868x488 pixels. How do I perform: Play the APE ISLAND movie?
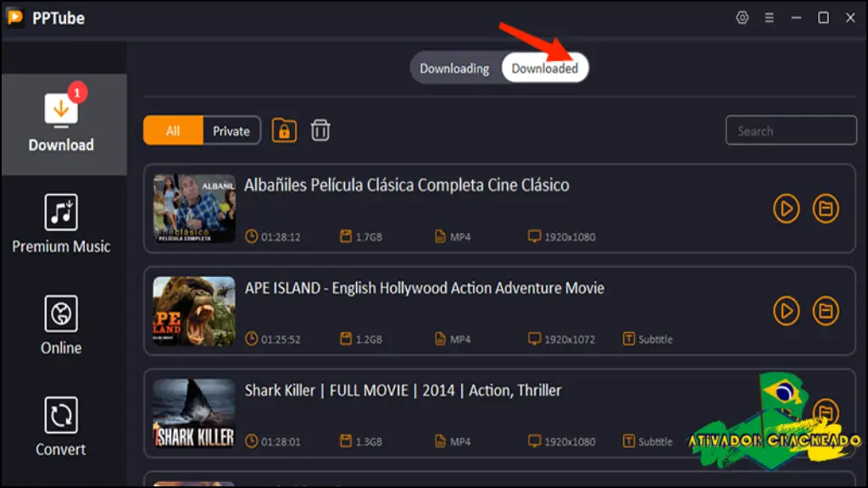point(786,311)
